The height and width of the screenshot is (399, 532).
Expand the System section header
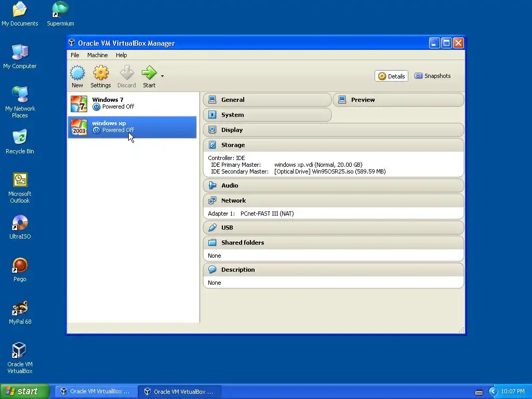pos(267,115)
